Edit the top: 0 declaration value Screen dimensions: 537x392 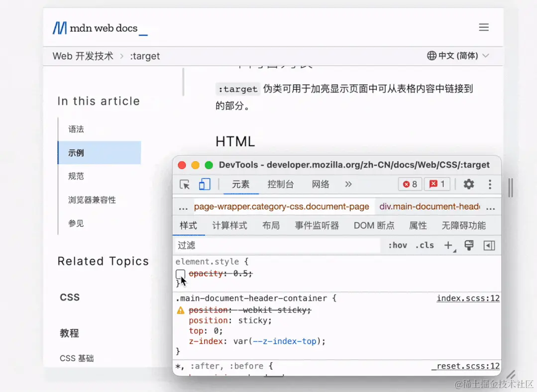tap(216, 331)
